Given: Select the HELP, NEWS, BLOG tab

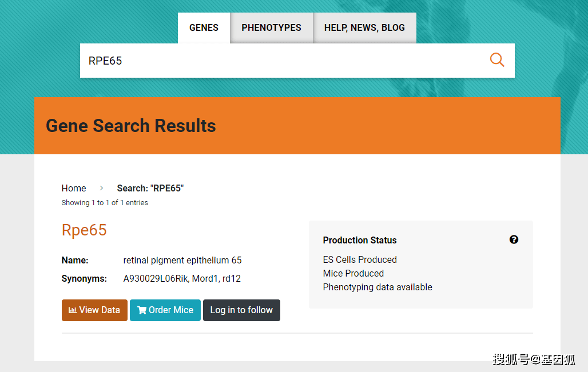Looking at the screenshot, I should pos(364,27).
